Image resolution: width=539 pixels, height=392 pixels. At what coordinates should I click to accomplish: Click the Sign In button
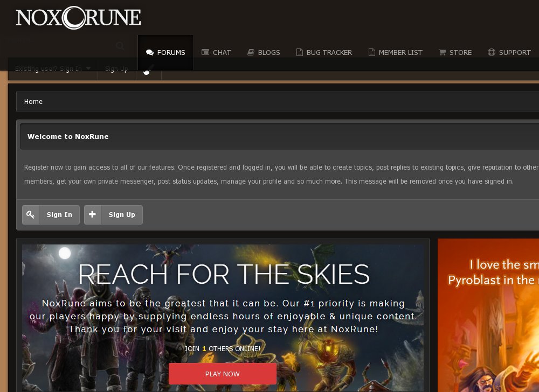[x=59, y=214]
